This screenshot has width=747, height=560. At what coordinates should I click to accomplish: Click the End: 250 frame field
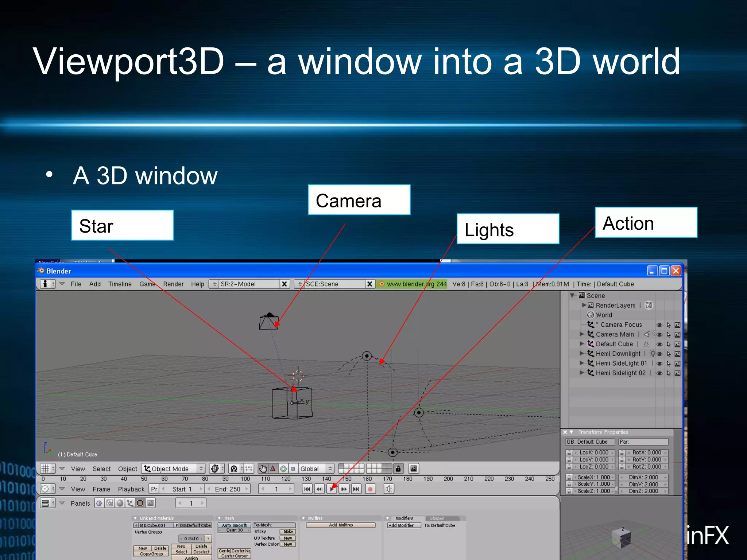pyautogui.click(x=228, y=489)
